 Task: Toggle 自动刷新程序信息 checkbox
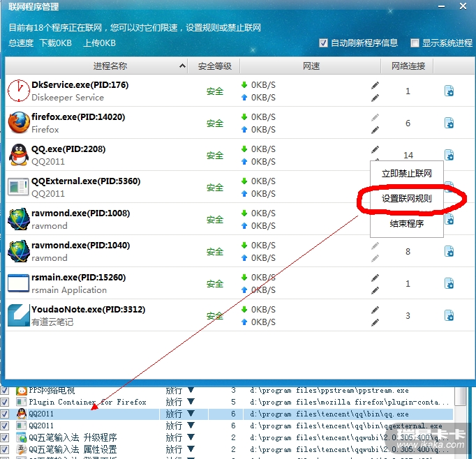pyautogui.click(x=323, y=43)
